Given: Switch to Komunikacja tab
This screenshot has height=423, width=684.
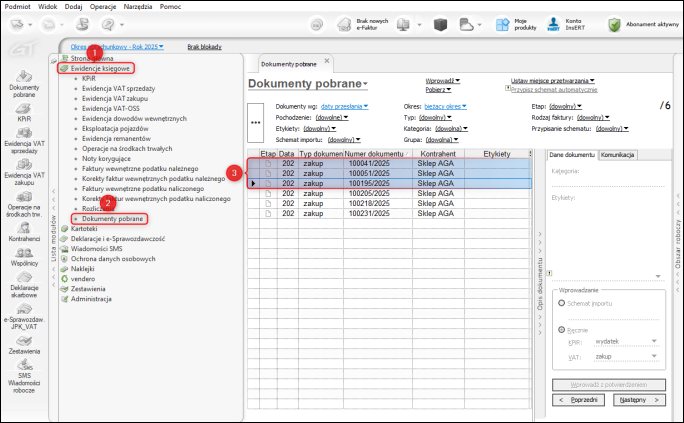Looking at the screenshot, I should point(617,155).
